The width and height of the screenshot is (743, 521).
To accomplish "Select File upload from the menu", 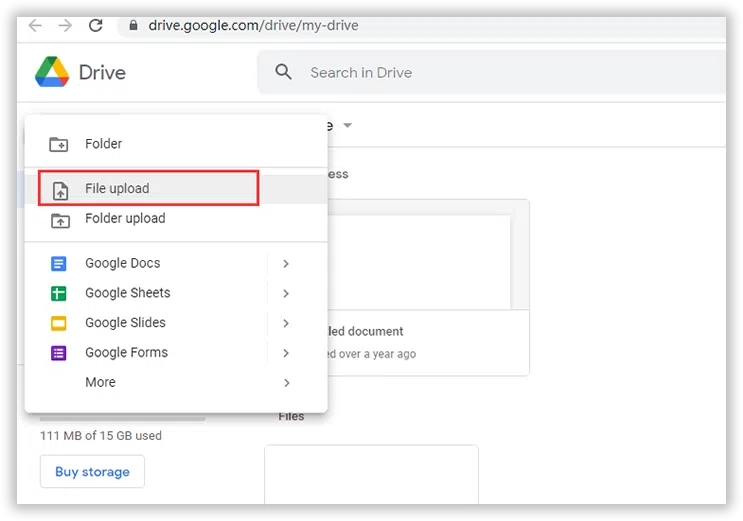I will click(x=117, y=189).
